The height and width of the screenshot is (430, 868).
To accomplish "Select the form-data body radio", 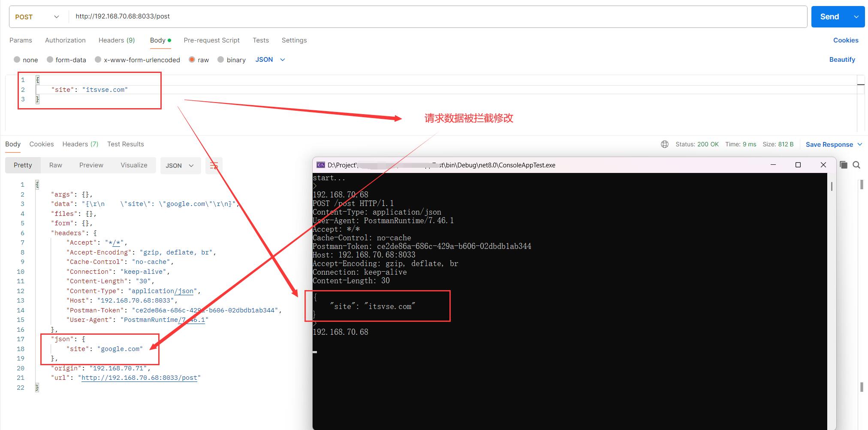I will click(50, 60).
